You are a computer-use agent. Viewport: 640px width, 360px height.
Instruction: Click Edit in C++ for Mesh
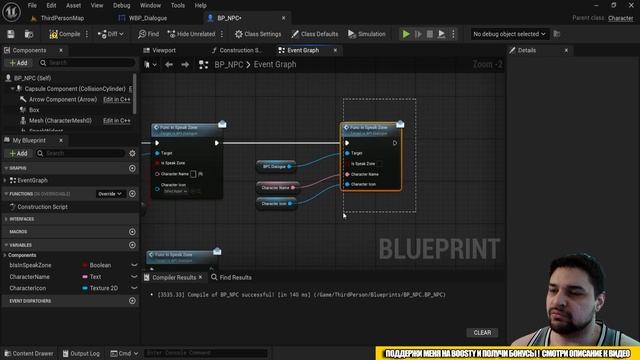(117, 121)
